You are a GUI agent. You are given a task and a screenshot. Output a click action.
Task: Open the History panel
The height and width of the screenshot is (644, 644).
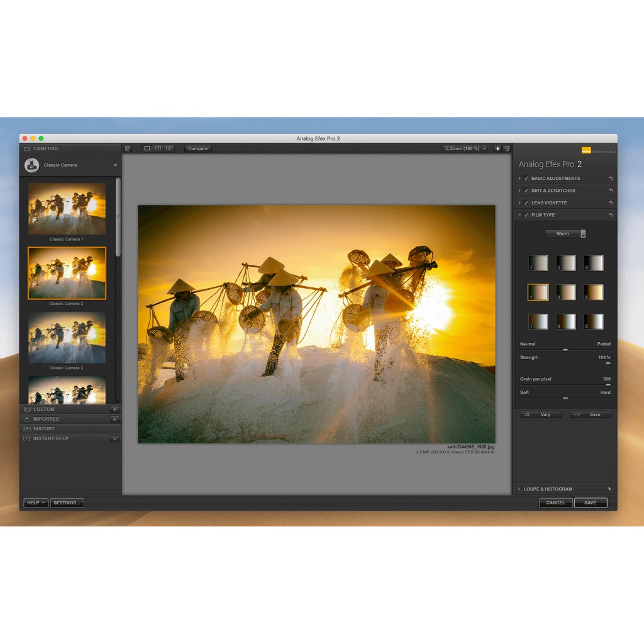[44, 429]
